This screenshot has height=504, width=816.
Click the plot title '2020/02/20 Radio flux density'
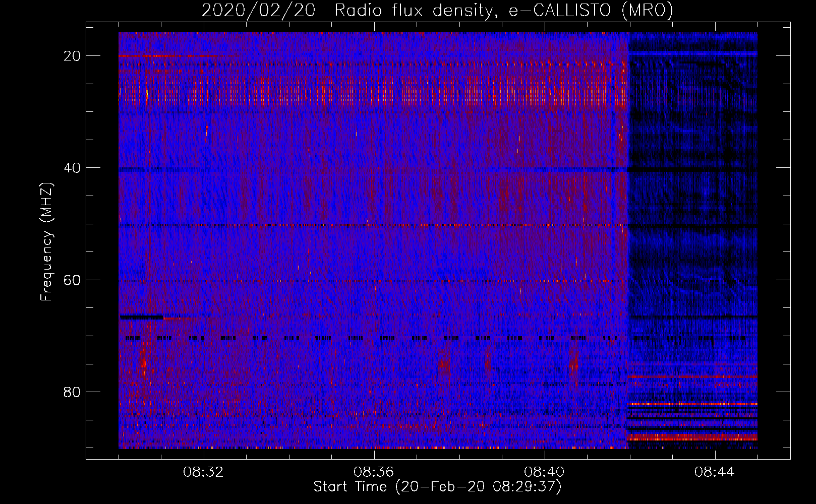click(x=437, y=10)
